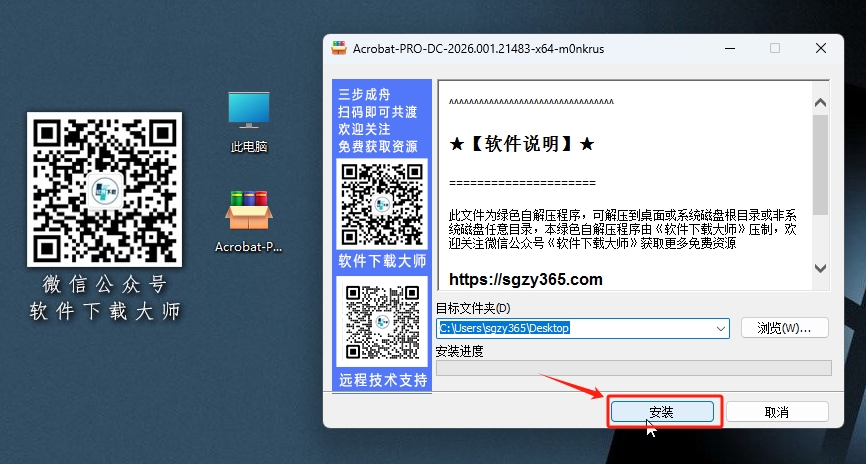
Task: Close the self-extractor window
Action: click(x=821, y=48)
